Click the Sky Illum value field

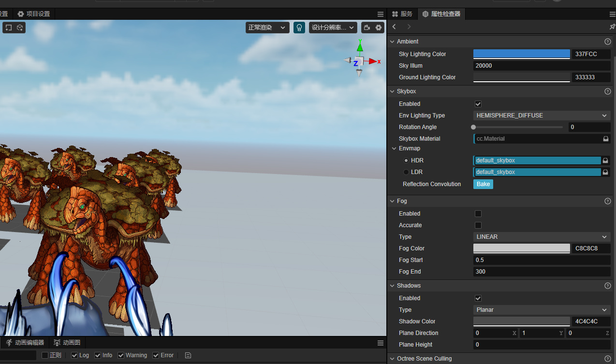pyautogui.click(x=542, y=66)
